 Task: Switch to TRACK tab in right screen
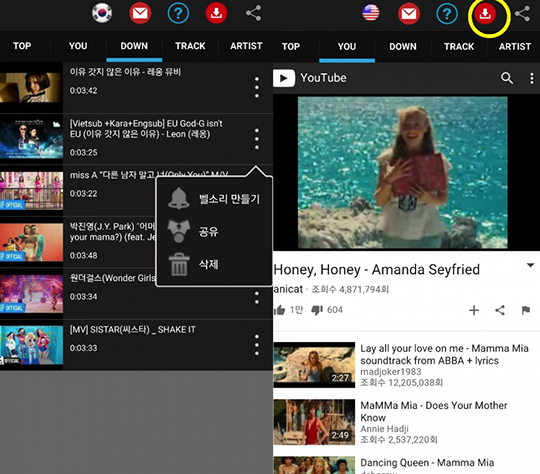click(459, 47)
